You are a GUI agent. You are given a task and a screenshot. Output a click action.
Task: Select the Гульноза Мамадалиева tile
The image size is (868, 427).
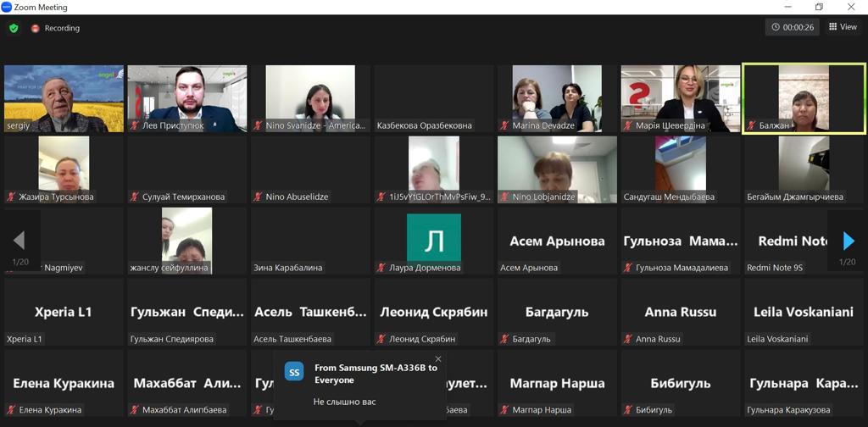click(681, 241)
